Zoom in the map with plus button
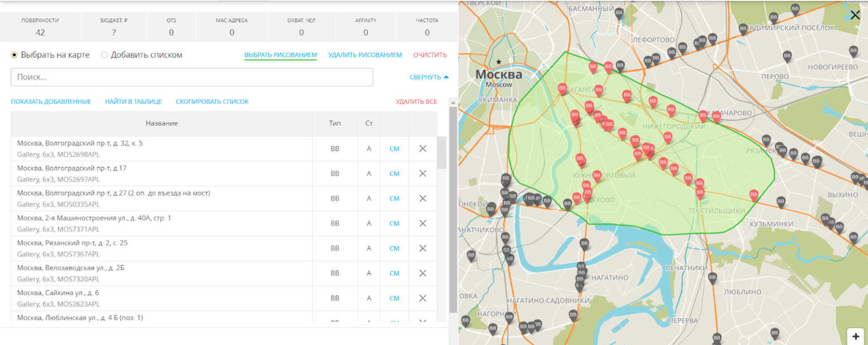868x345 pixels. click(x=856, y=335)
